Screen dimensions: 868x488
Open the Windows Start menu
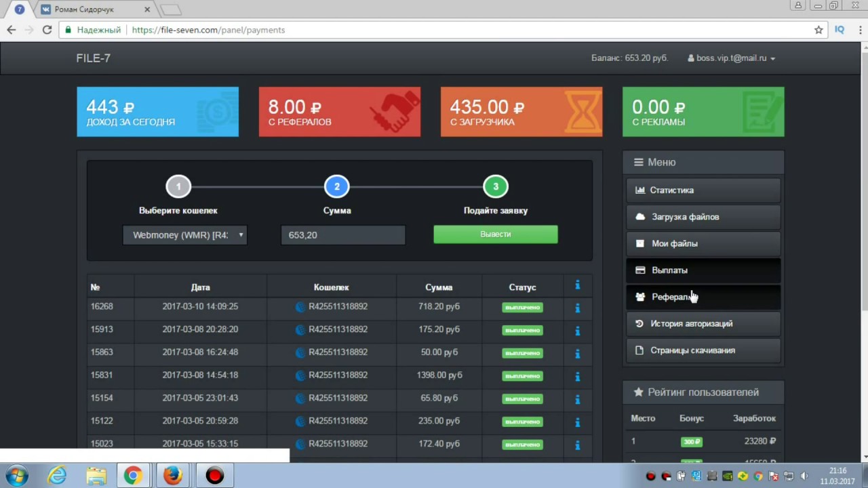tap(16, 476)
